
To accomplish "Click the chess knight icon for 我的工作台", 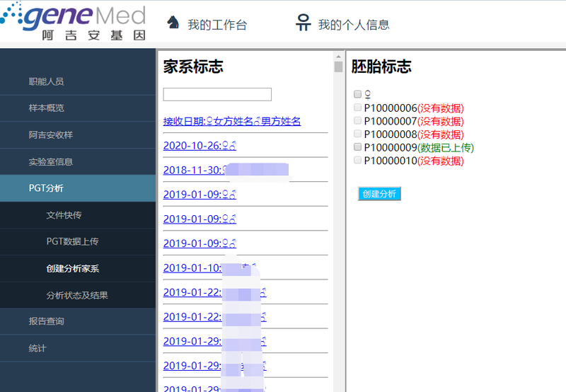I will point(173,23).
